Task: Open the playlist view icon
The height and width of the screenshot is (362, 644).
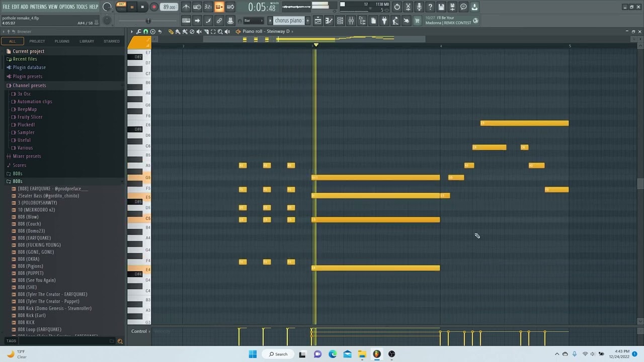Action: click(x=318, y=21)
